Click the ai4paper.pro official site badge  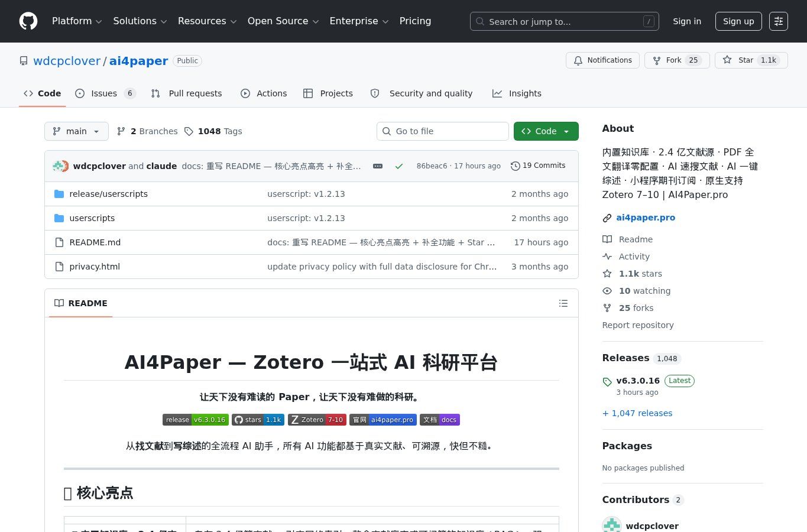click(383, 420)
